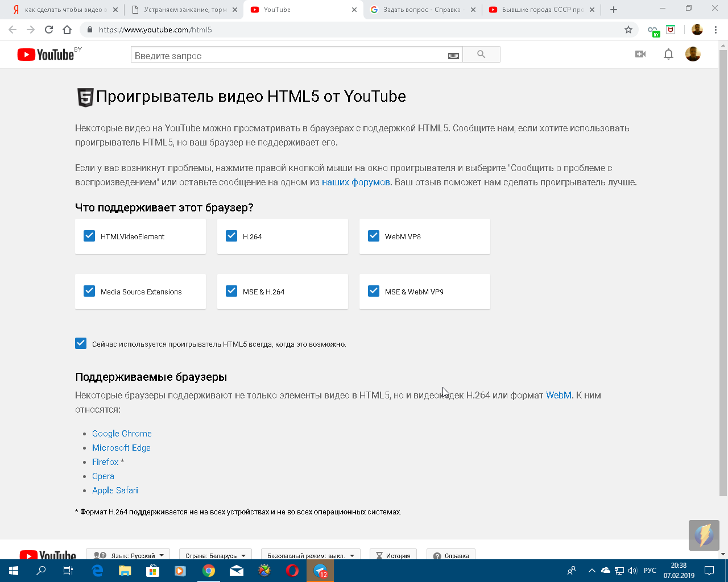Open the system volume control

click(632, 571)
